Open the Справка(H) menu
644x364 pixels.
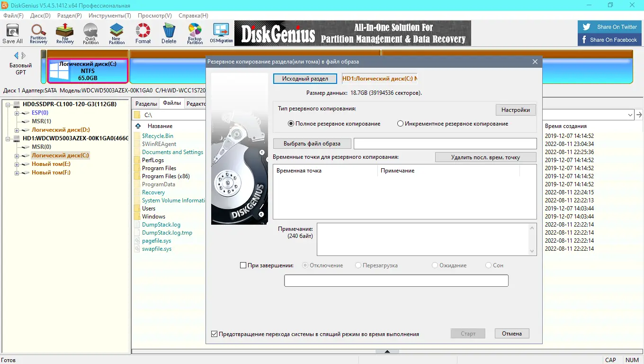coord(193,16)
